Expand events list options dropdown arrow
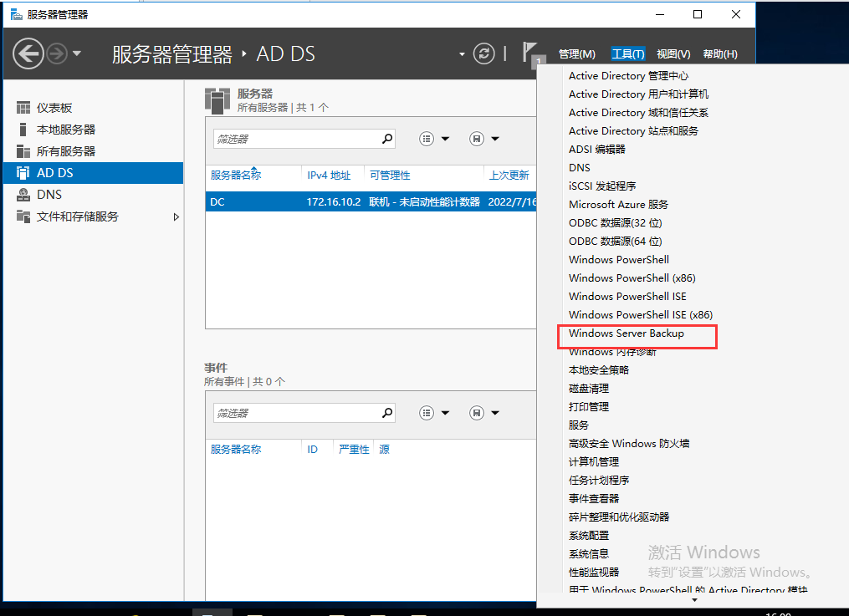This screenshot has width=849, height=616. coord(445,413)
